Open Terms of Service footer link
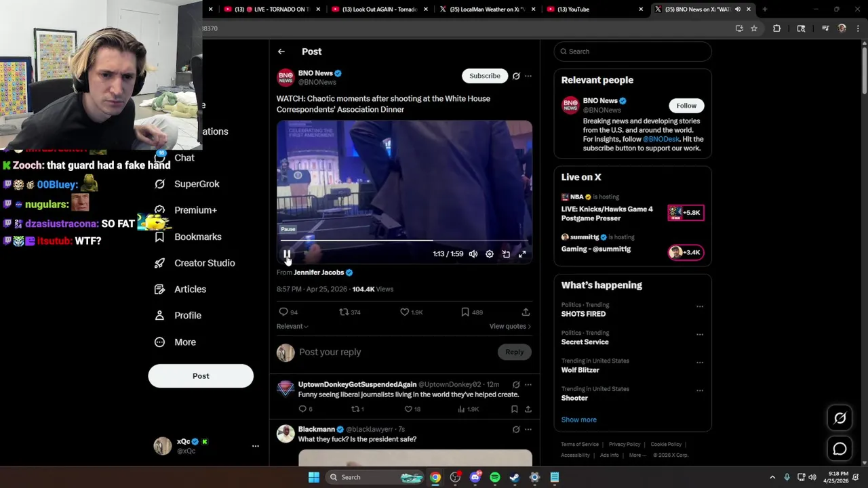This screenshot has height=488, width=868. [580, 445]
